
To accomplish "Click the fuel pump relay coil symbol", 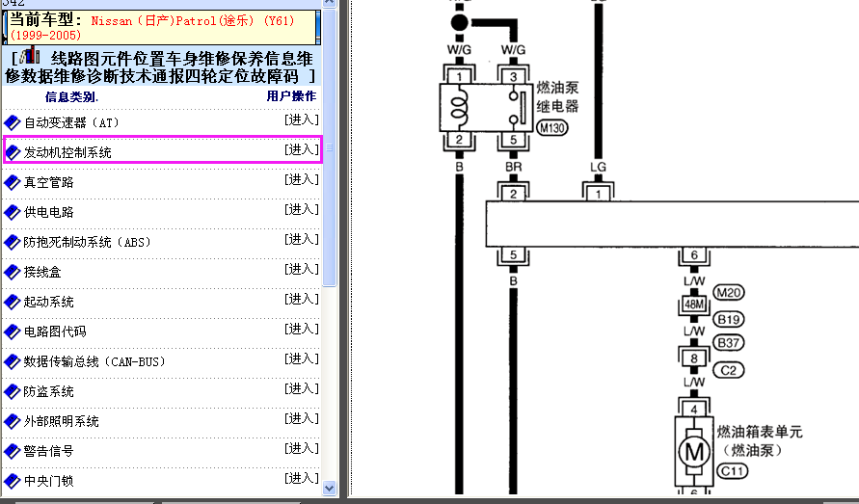I will [x=459, y=107].
